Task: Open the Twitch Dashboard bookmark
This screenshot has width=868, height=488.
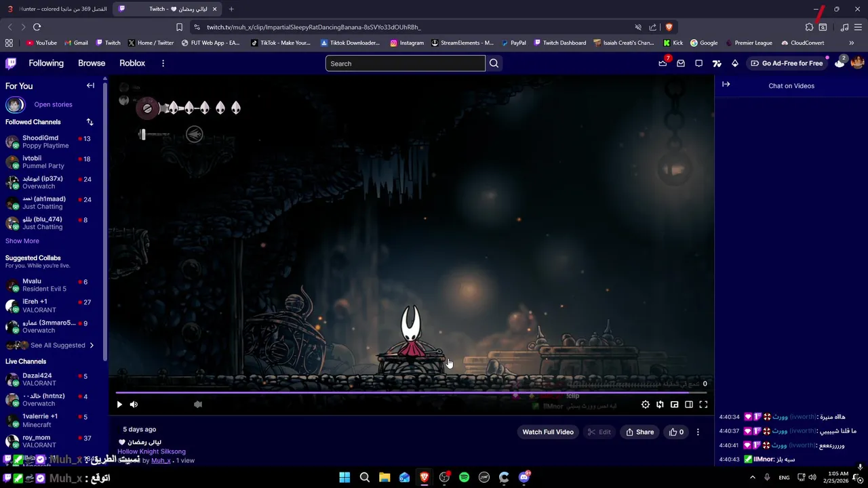Action: [x=560, y=43]
